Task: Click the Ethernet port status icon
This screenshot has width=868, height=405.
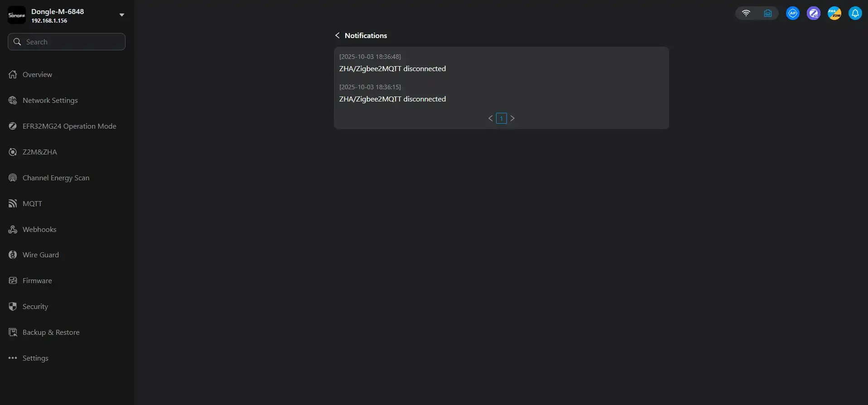Action: point(767,13)
